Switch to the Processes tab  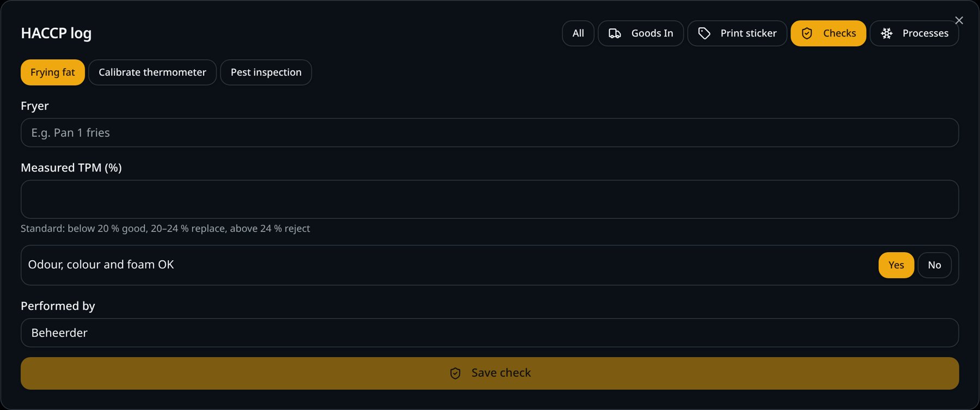pyautogui.click(x=914, y=33)
